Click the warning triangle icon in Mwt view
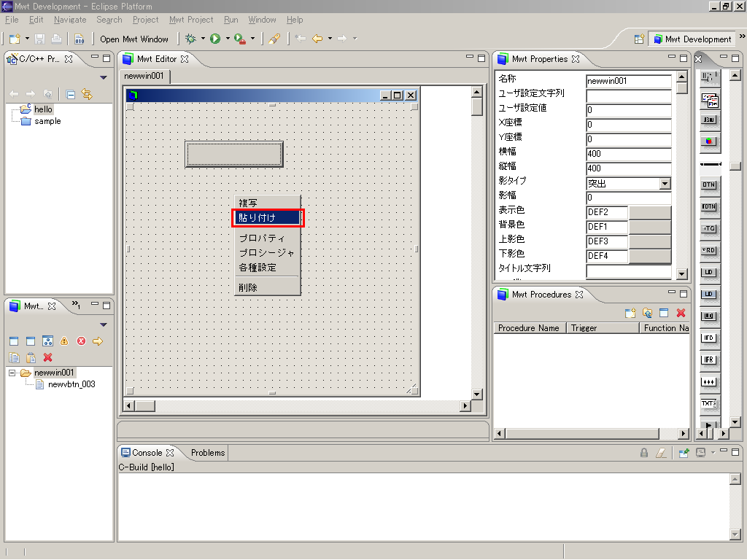The height and width of the screenshot is (560, 747). 64,341
